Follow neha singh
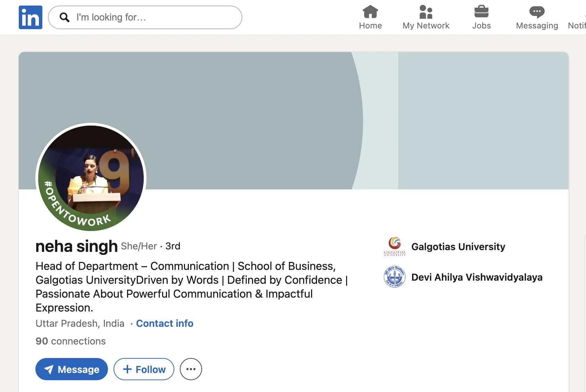 [x=144, y=369]
